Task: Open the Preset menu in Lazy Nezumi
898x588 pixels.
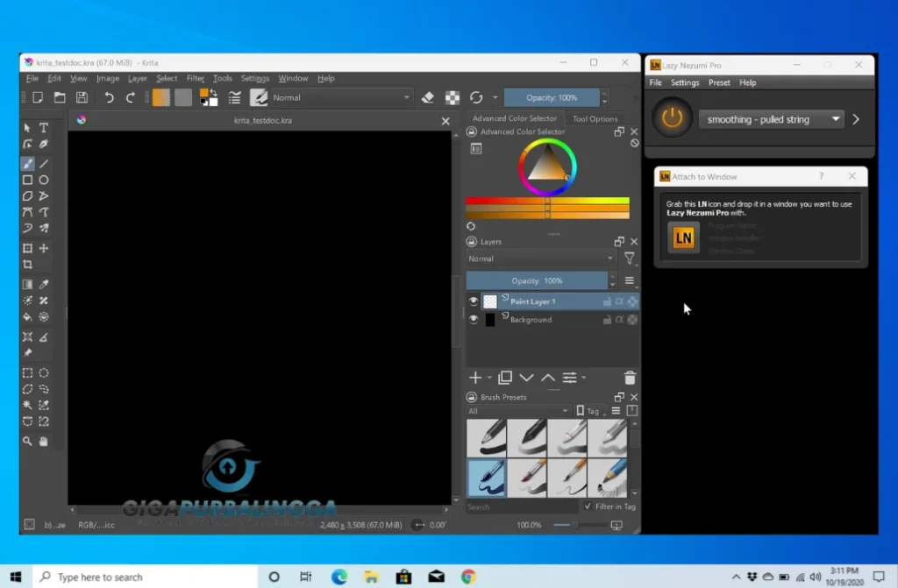Action: pos(719,82)
